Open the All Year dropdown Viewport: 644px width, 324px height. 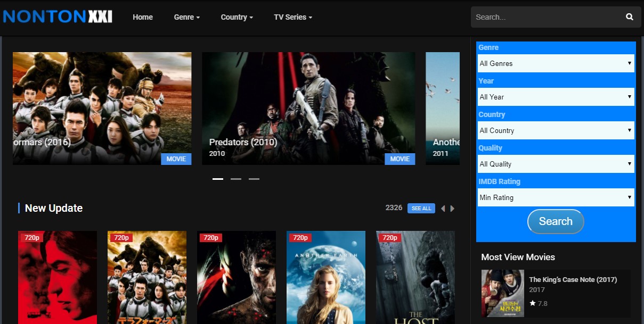tap(556, 97)
